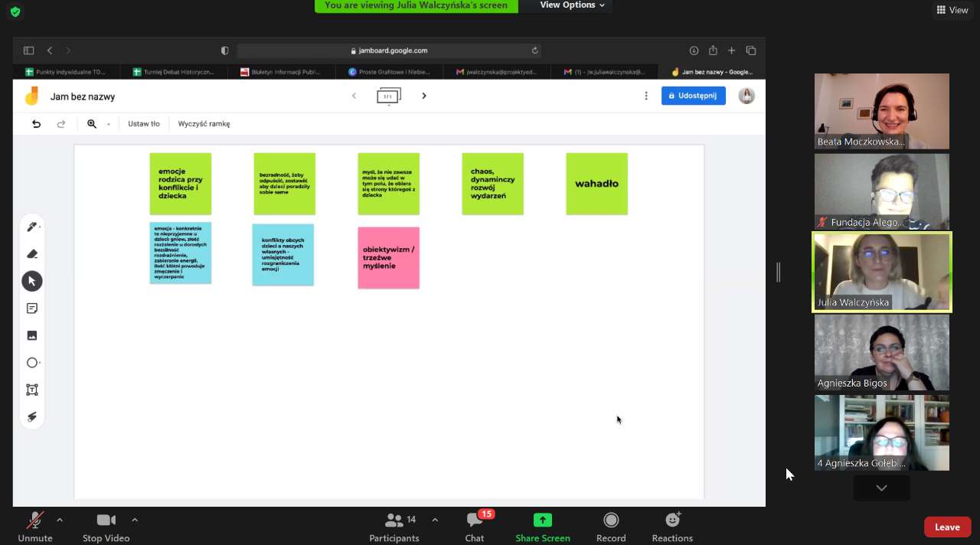Select the Pen tool in Jamboard toolbar
Screen dimensions: 980x545
coord(32,227)
